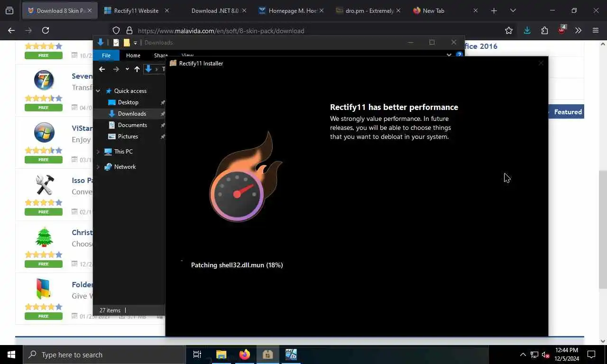Open File menu in Explorer
The height and width of the screenshot is (364, 607).
[x=106, y=55]
